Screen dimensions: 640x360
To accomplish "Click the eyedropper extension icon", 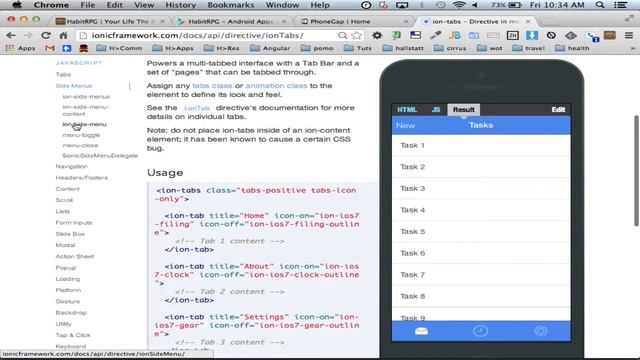I will (x=435, y=36).
